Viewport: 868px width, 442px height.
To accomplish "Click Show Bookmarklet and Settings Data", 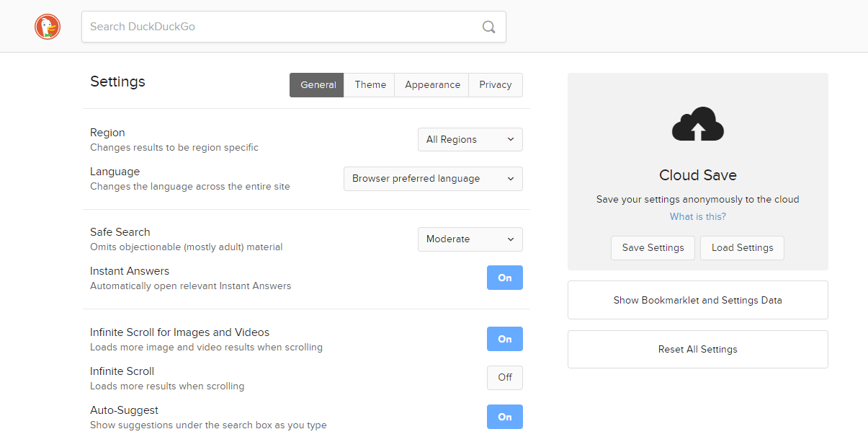I will tap(698, 300).
